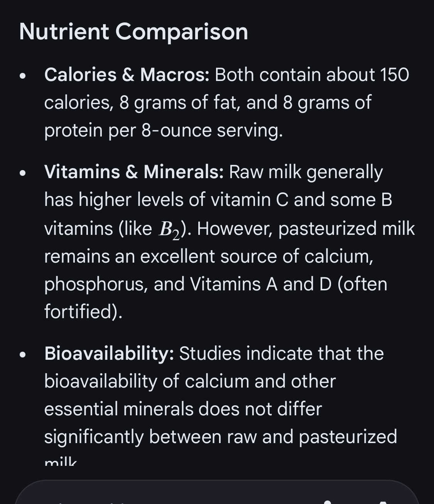This screenshot has height=504, width=434.
Task: Click the number 150 in the first bullet
Action: [x=394, y=74]
